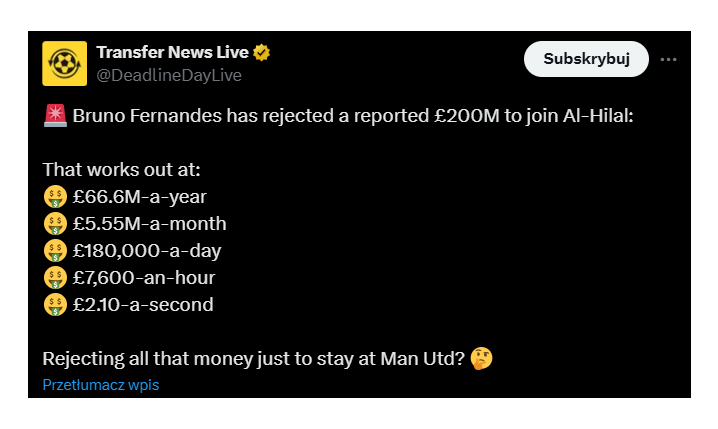Open the Transfer News Live account name
718x429 pixels.
(x=172, y=52)
